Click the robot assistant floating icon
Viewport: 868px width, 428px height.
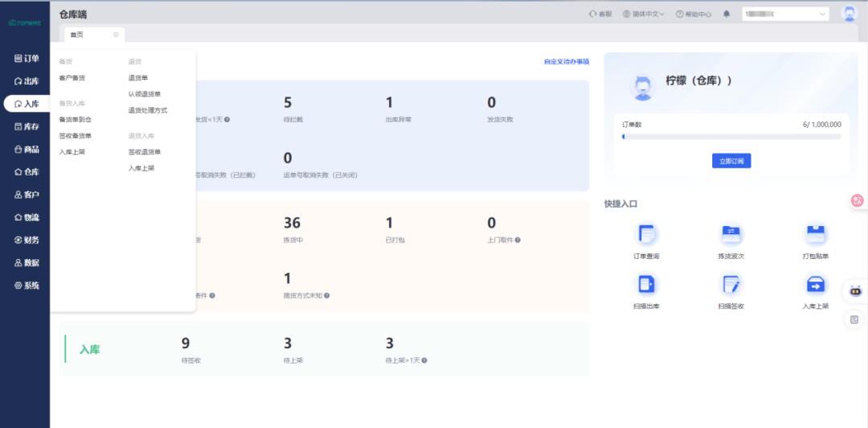click(x=855, y=291)
